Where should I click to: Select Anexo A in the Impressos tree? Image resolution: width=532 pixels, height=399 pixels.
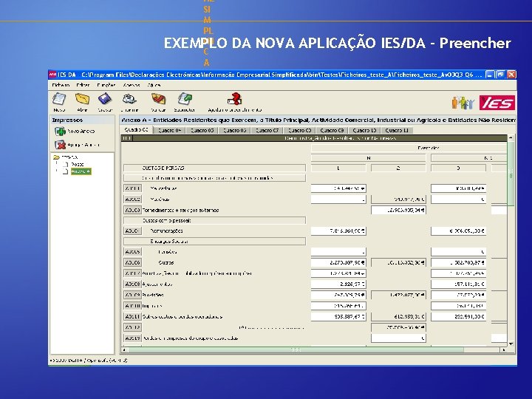(x=81, y=171)
